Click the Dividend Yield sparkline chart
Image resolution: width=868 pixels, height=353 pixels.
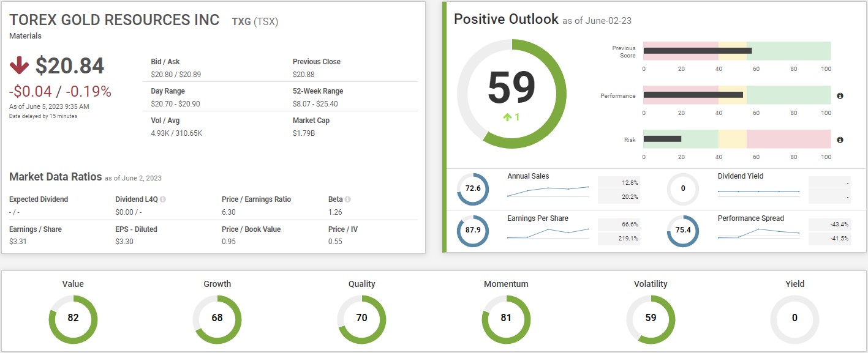pos(759,191)
